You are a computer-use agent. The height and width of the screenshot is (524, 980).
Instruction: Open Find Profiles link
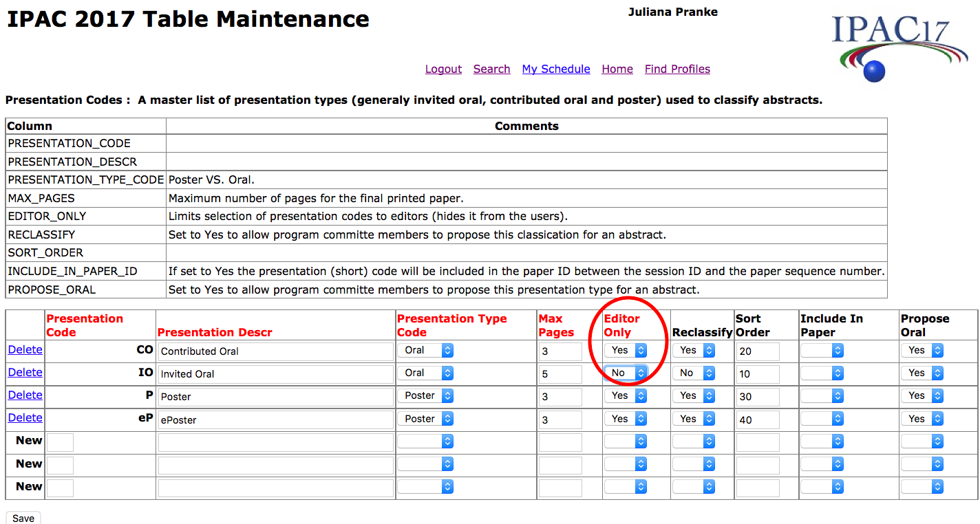coord(677,69)
